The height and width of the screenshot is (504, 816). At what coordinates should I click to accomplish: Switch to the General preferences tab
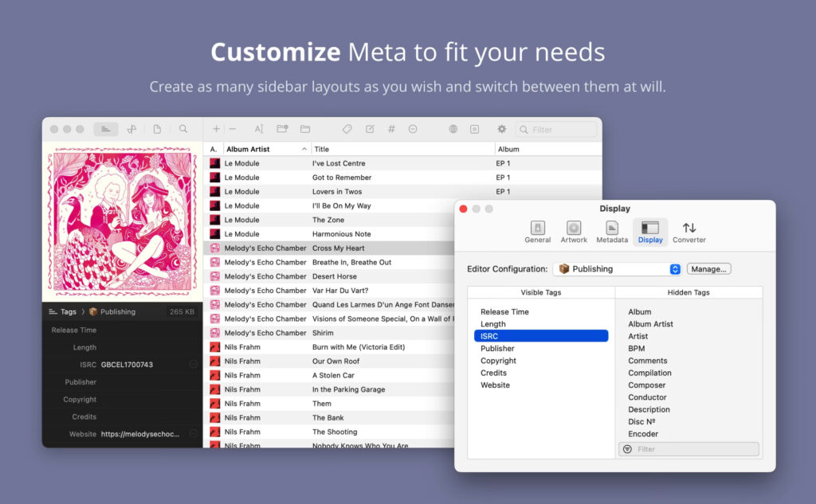(538, 232)
